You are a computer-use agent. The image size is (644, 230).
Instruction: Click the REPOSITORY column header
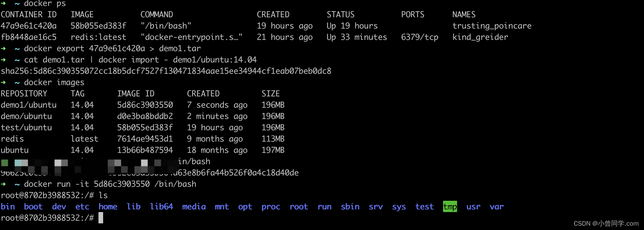[x=24, y=94]
